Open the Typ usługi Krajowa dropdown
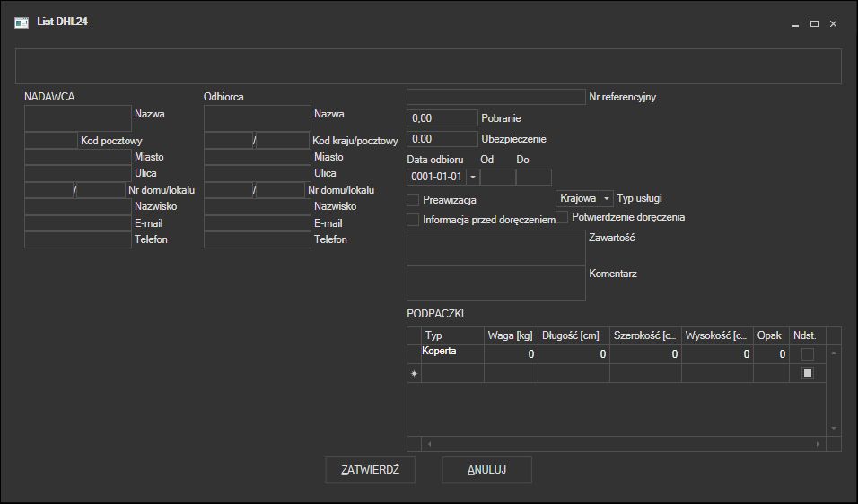 [x=607, y=198]
